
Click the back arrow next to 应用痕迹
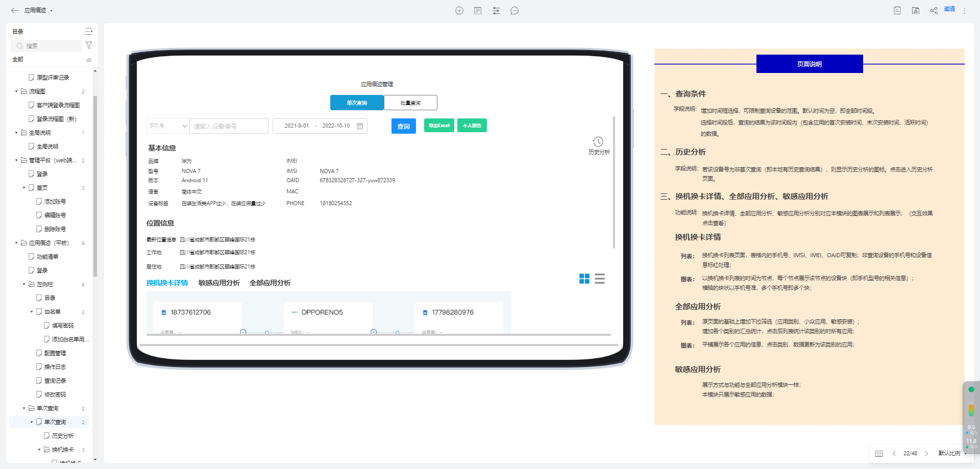[15, 10]
